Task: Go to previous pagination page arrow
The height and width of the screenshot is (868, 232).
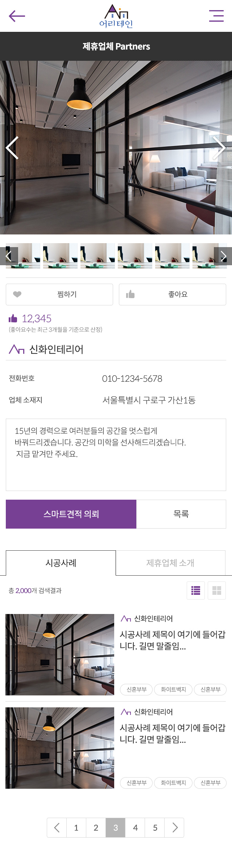Action: pyautogui.click(x=57, y=827)
